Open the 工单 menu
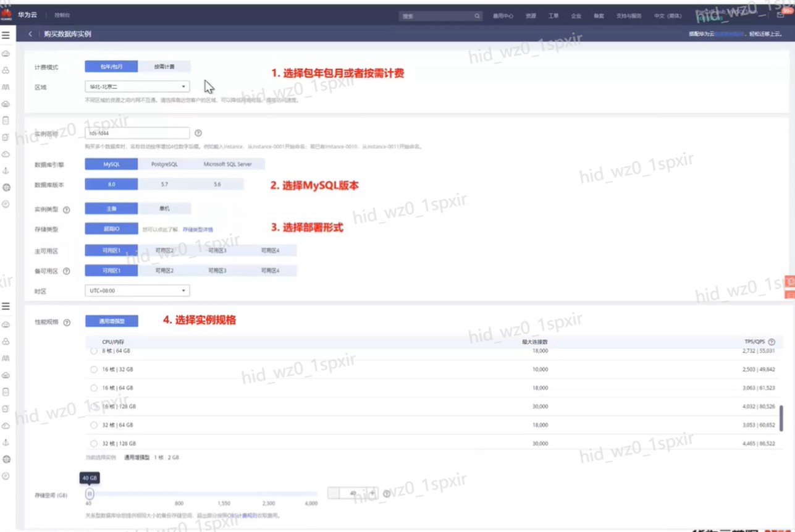Screen dimensions: 795x532 [x=553, y=16]
